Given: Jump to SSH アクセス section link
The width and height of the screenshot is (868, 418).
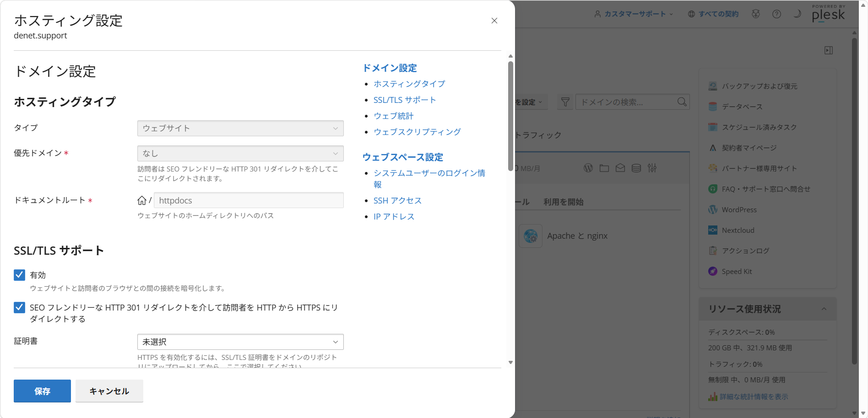Looking at the screenshot, I should tap(397, 200).
